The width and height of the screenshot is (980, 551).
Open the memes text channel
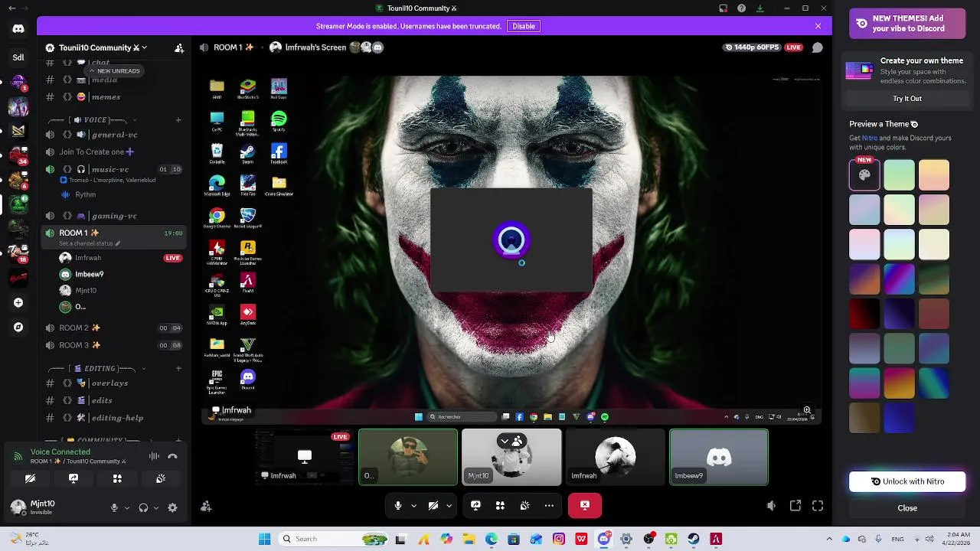point(113,97)
